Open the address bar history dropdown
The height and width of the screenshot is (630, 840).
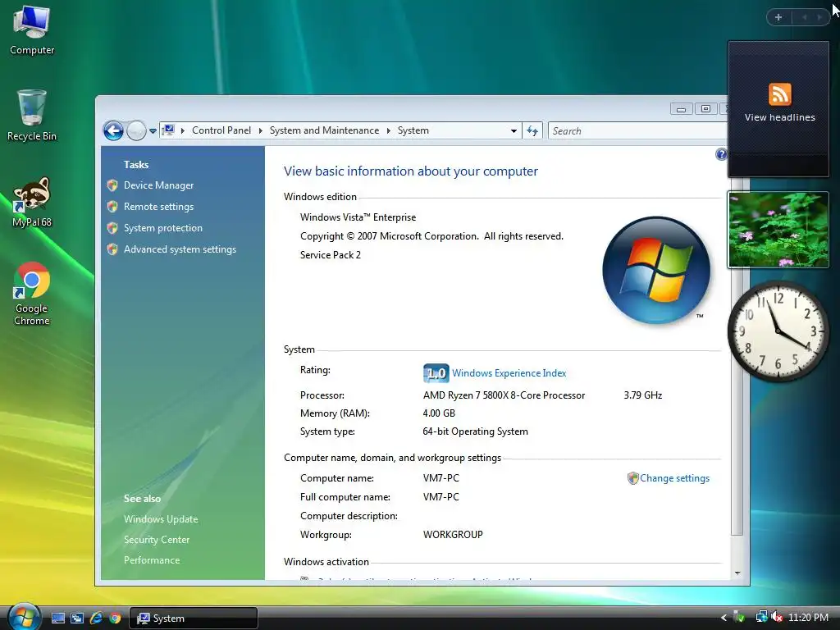pyautogui.click(x=514, y=130)
